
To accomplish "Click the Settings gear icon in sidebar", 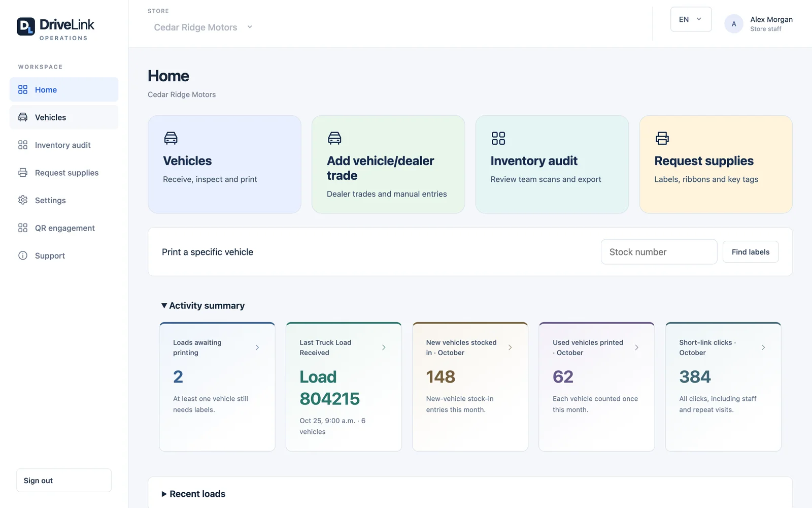I will tap(23, 200).
